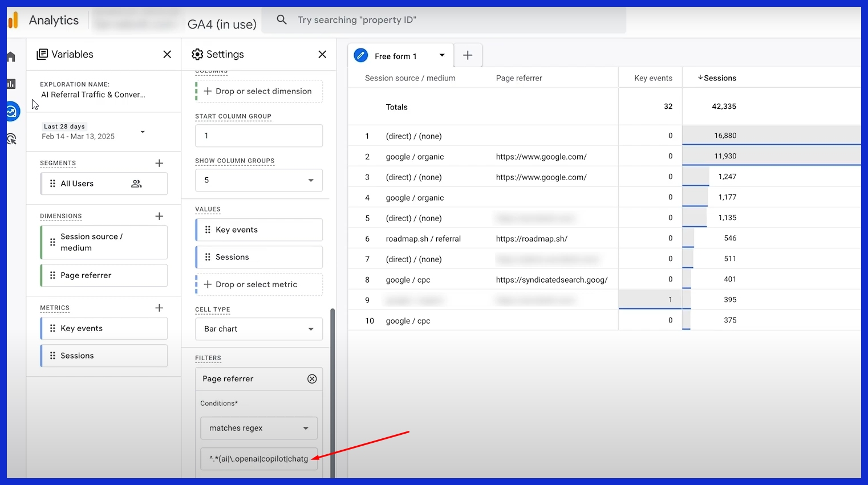Open the Reports icon in left navigation

pos(11,84)
